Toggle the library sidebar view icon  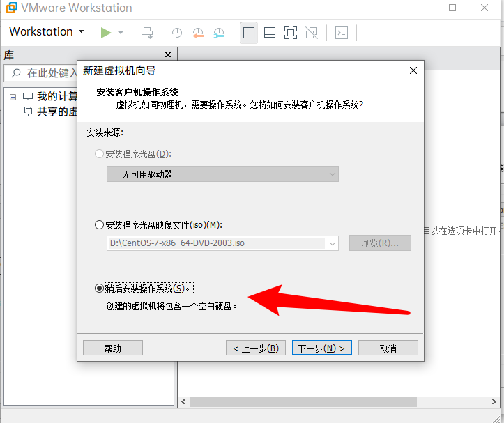pos(249,33)
